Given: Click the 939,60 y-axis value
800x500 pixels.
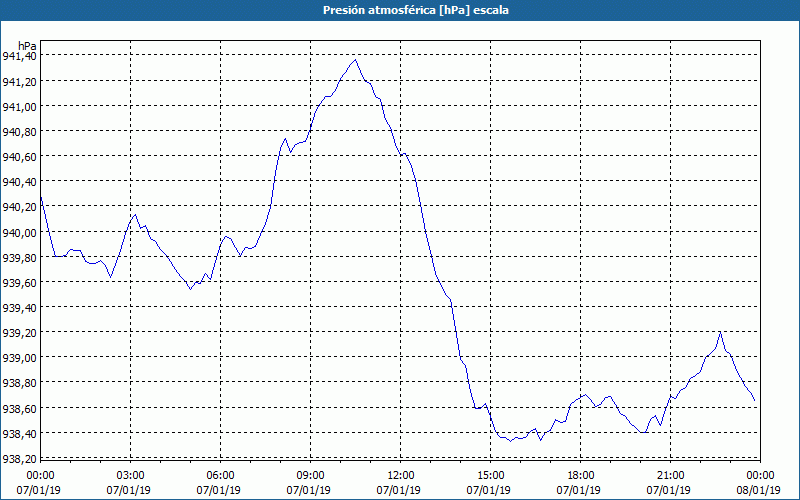Looking at the screenshot, I should 19,282.
